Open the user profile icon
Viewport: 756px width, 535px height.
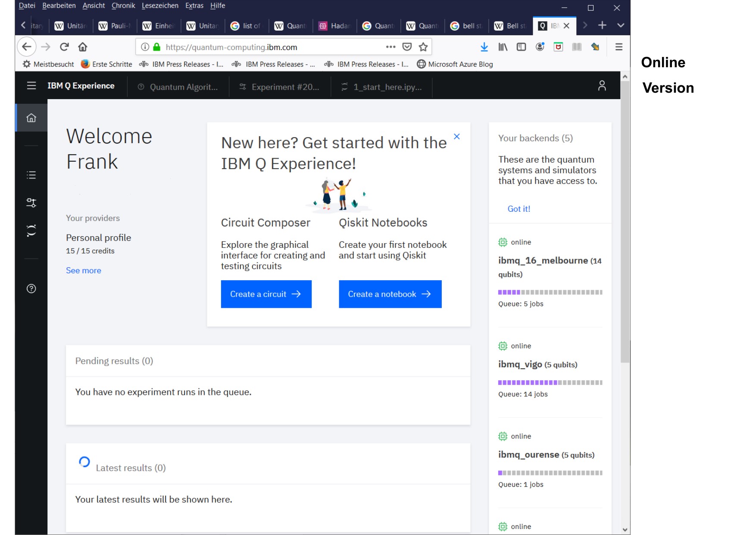602,86
